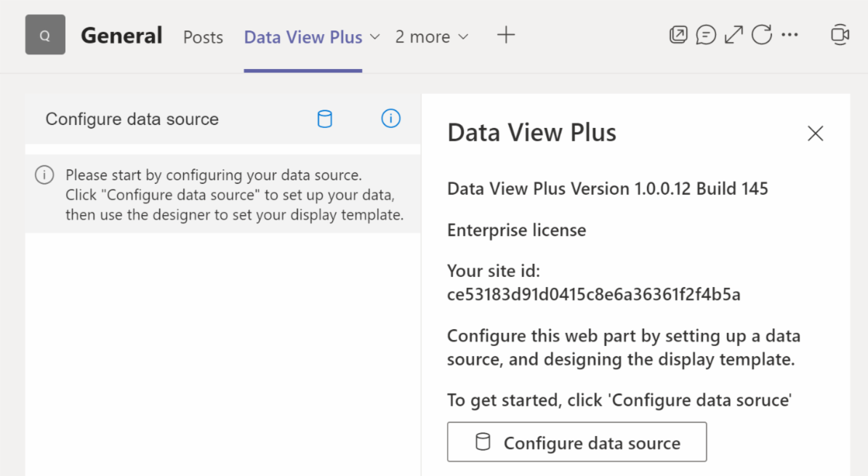Reload the tab with refresh icon
This screenshot has height=476, width=868.
coord(762,35)
